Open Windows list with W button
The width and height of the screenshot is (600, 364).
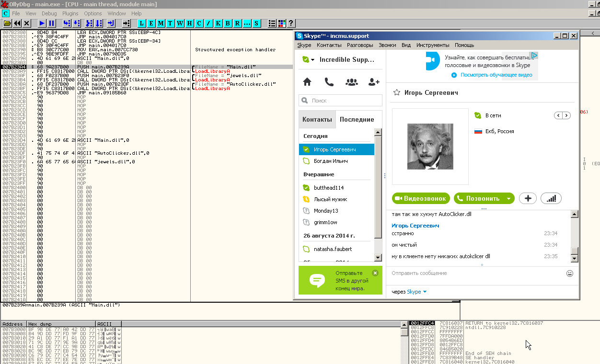(x=180, y=23)
